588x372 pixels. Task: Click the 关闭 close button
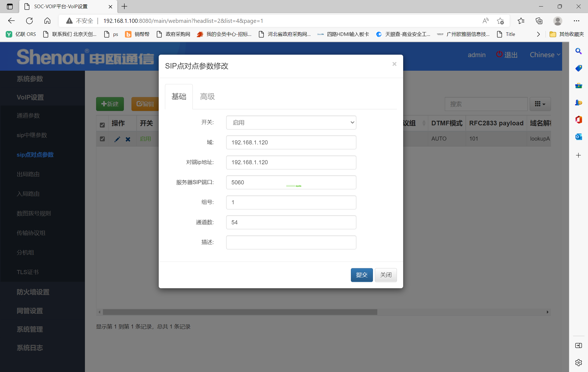pyautogui.click(x=386, y=275)
